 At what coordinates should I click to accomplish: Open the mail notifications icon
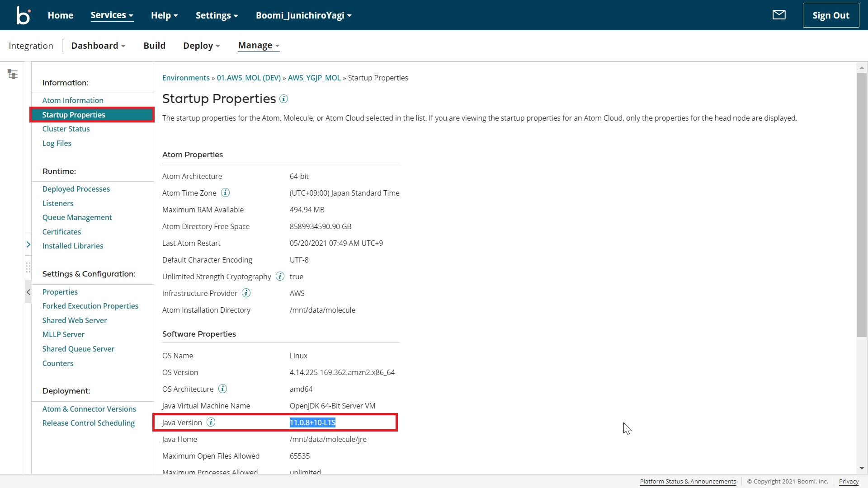coord(779,15)
